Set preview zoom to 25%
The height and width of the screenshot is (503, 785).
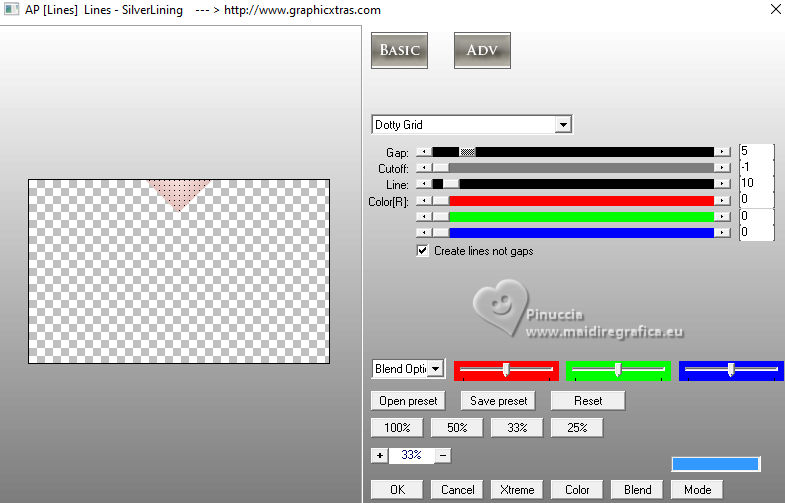[577, 428]
